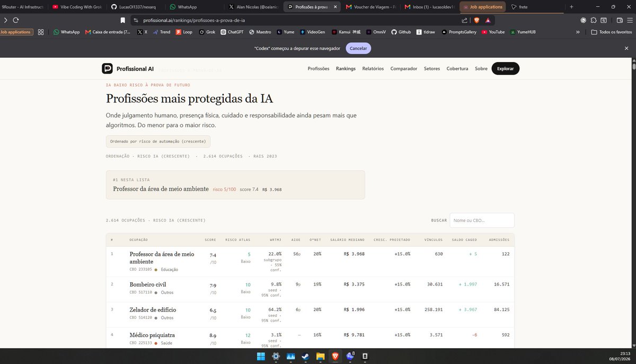Viewport: 636px width, 364px height.
Task: Open File Explorer from the taskbar
Action: tap(320, 356)
